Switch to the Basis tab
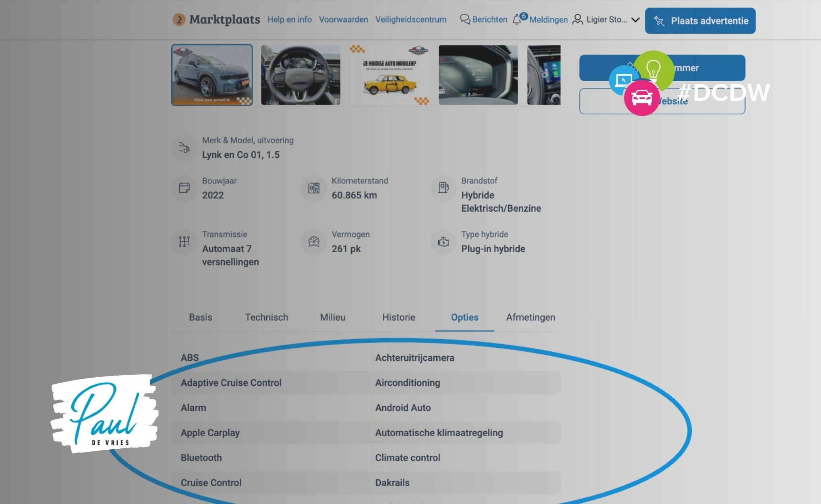The width and height of the screenshot is (821, 504). point(201,317)
